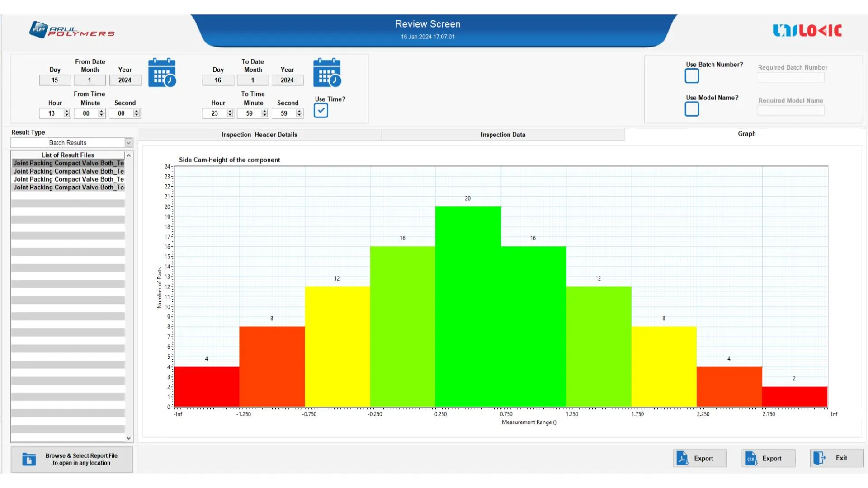Switch to Inspection Header Details tab
This screenshot has height=488, width=868.
pos(259,135)
